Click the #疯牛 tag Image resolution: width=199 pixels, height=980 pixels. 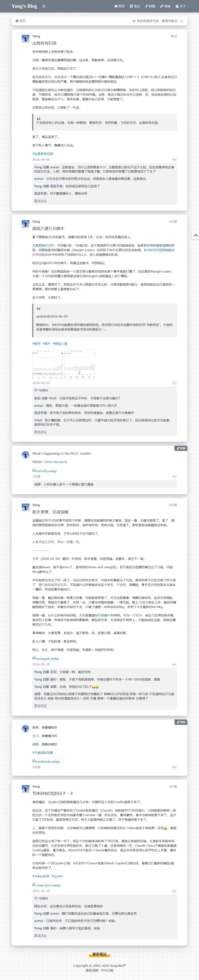pyautogui.click(x=46, y=344)
